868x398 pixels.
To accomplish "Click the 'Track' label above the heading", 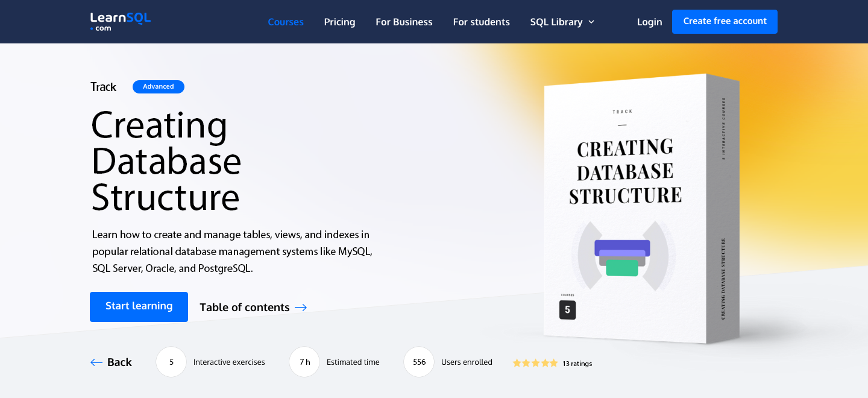I will [103, 87].
